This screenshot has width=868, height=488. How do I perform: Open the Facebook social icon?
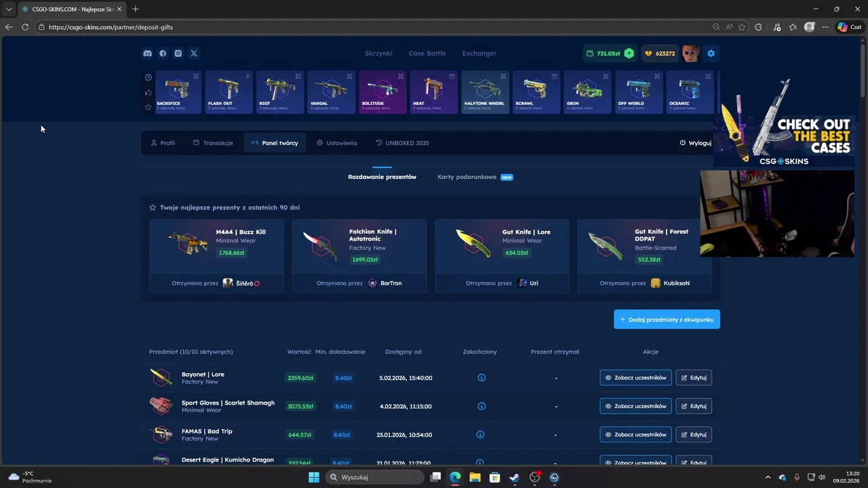[163, 54]
